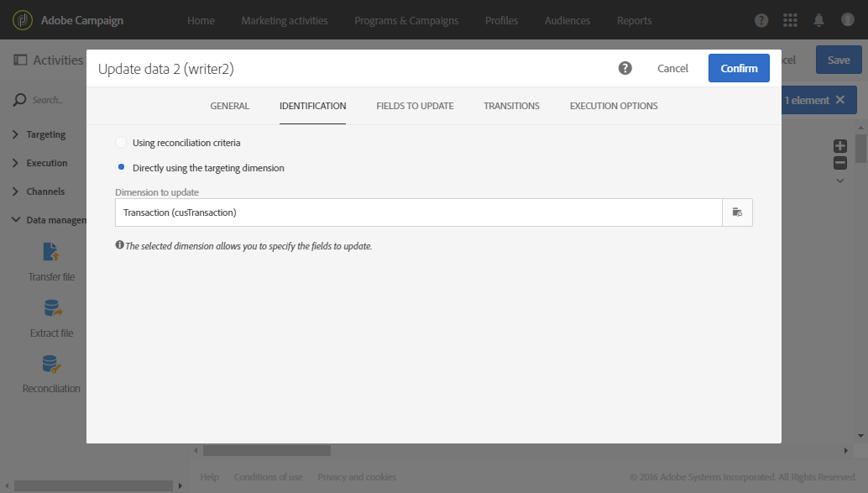Expand the chevron below zoom controls
Image resolution: width=868 pixels, height=493 pixels.
pos(839,181)
